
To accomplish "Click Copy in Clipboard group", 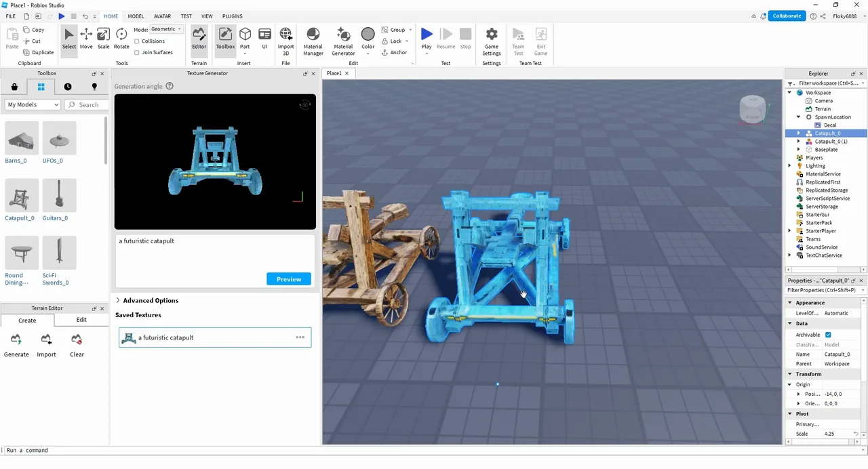I will pyautogui.click(x=33, y=30).
